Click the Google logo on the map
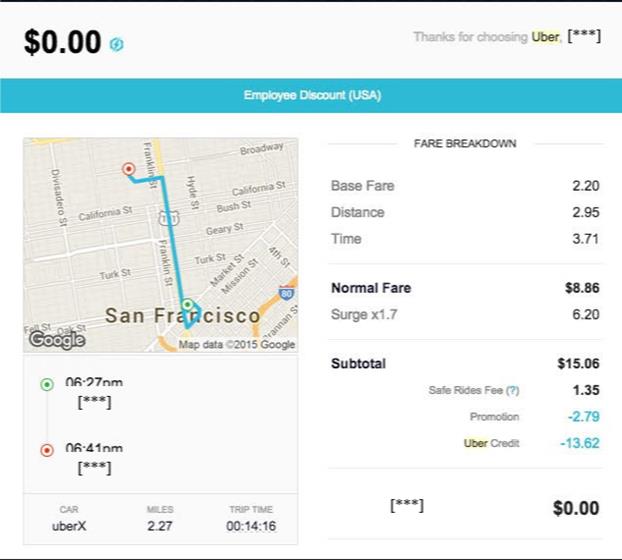 click(x=56, y=339)
